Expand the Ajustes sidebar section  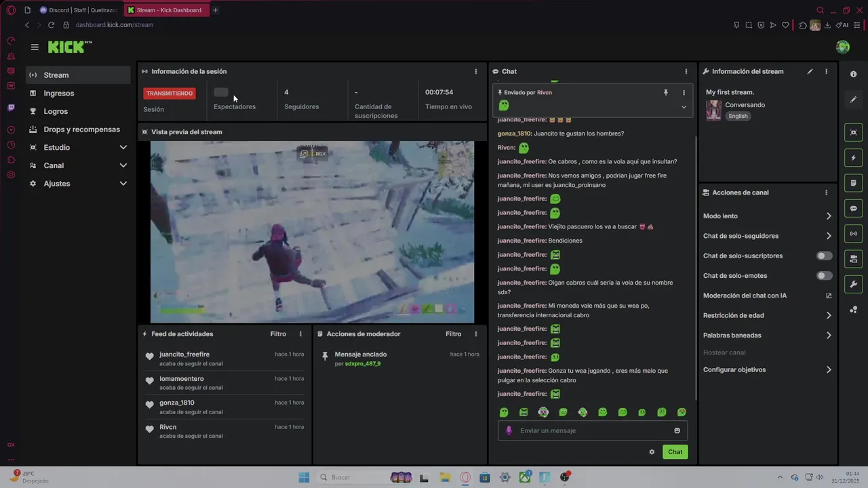pyautogui.click(x=123, y=184)
